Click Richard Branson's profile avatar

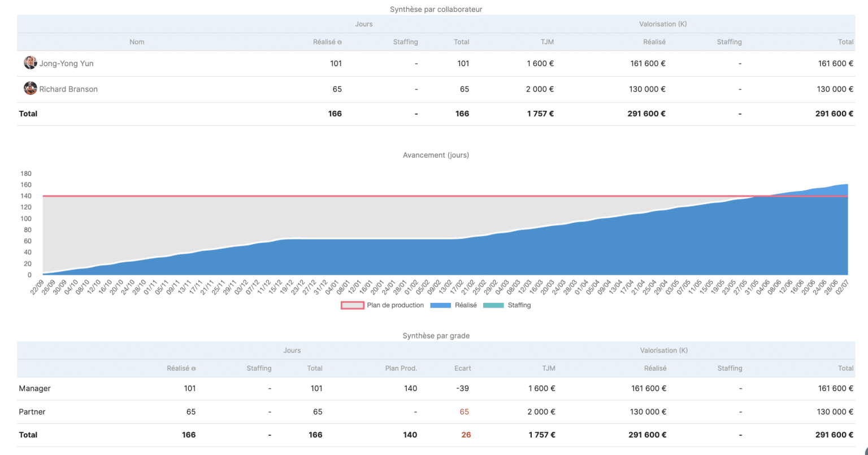tap(30, 89)
